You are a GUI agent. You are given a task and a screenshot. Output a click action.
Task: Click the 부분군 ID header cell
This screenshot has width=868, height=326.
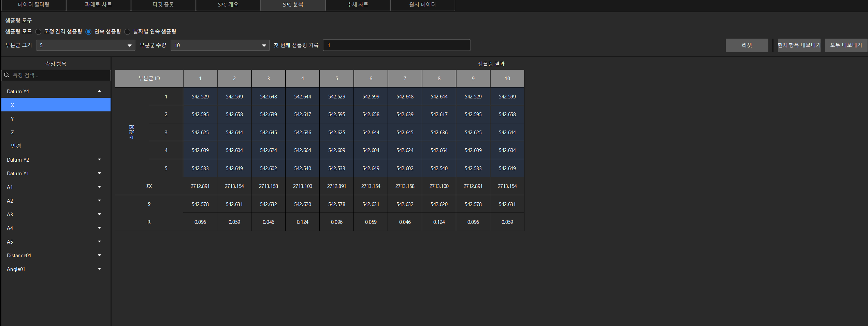pos(149,79)
